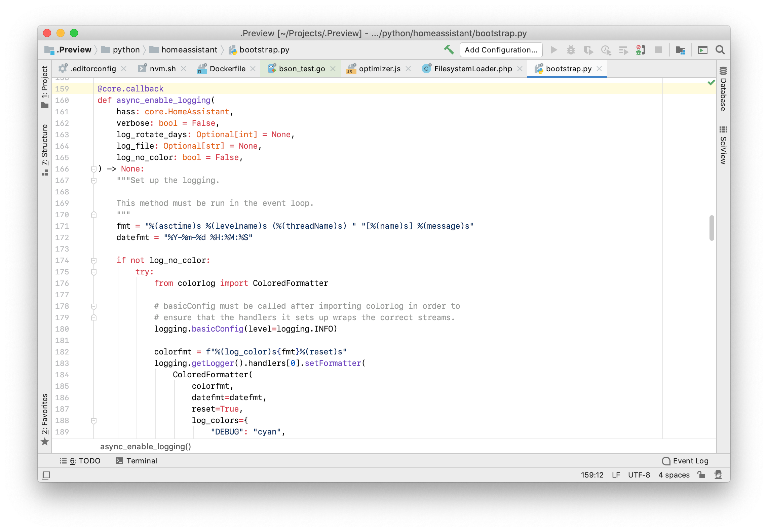Toggle read-only lock icon in status bar
The image size is (768, 532).
[701, 475]
